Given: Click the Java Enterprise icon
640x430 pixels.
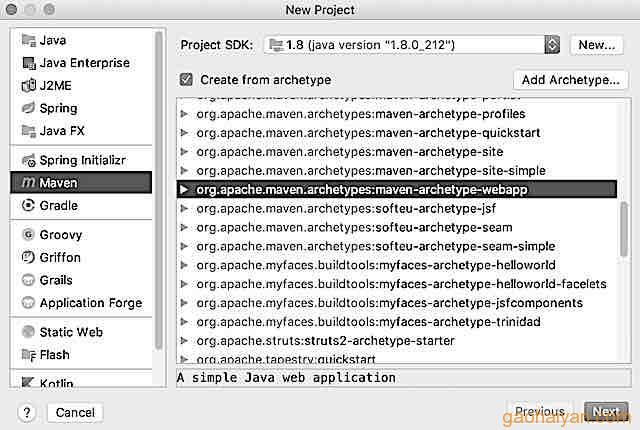Looking at the screenshot, I should [29, 63].
